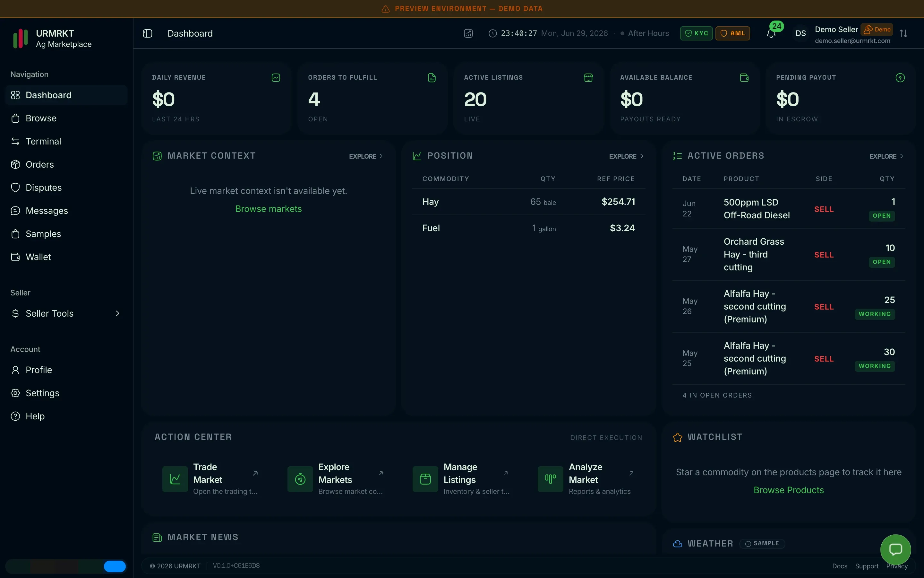
Task: Open the chart icon beside the clock
Action: coord(468,34)
